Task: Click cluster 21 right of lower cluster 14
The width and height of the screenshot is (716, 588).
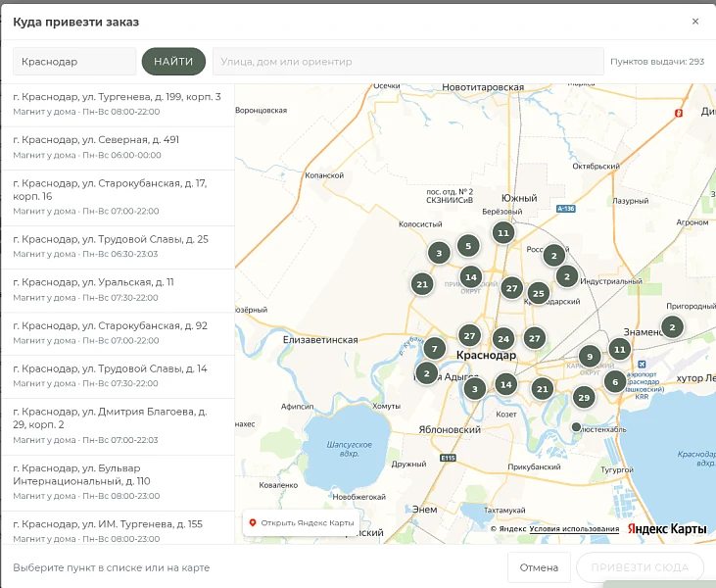Action: [x=542, y=389]
